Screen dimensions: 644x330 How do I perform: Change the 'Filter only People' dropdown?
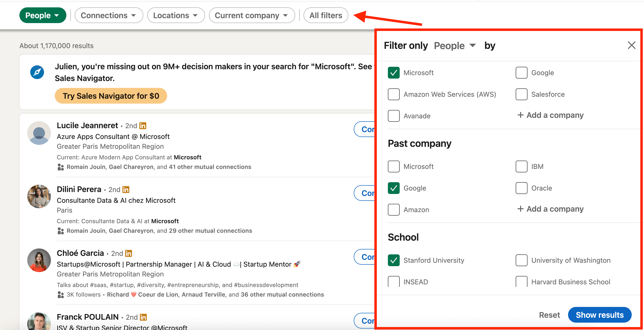[455, 45]
